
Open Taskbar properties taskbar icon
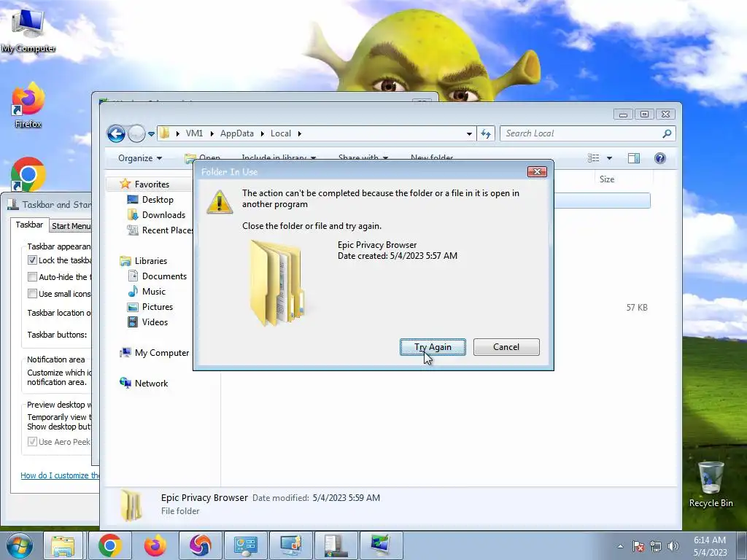pos(336,545)
